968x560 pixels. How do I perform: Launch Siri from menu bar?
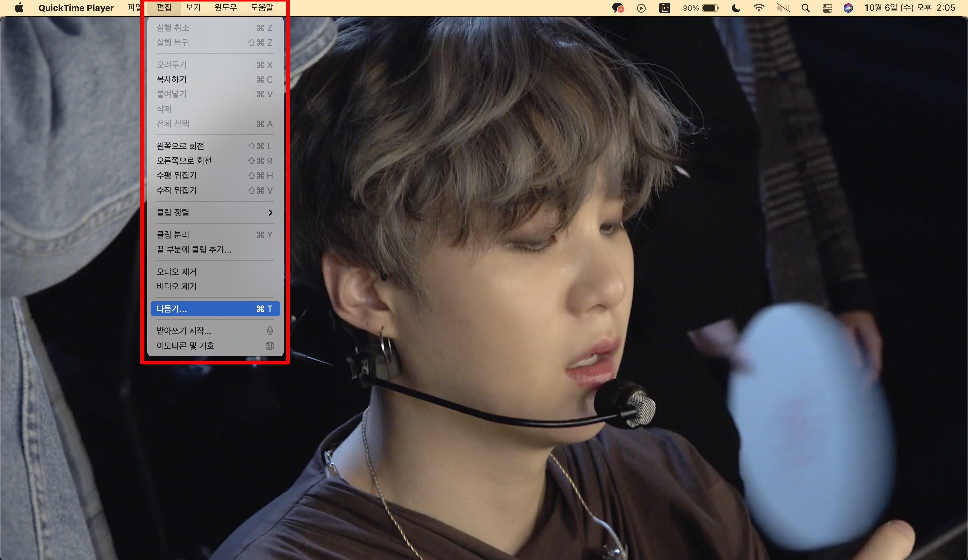(x=848, y=8)
